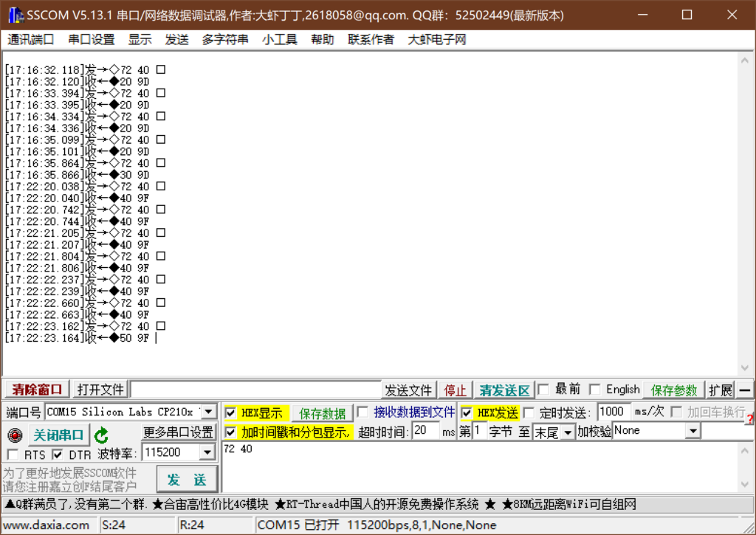Screen dimensions: 756x535
Task: Expand the 波特率 baud rate dropdown
Action: (x=207, y=452)
